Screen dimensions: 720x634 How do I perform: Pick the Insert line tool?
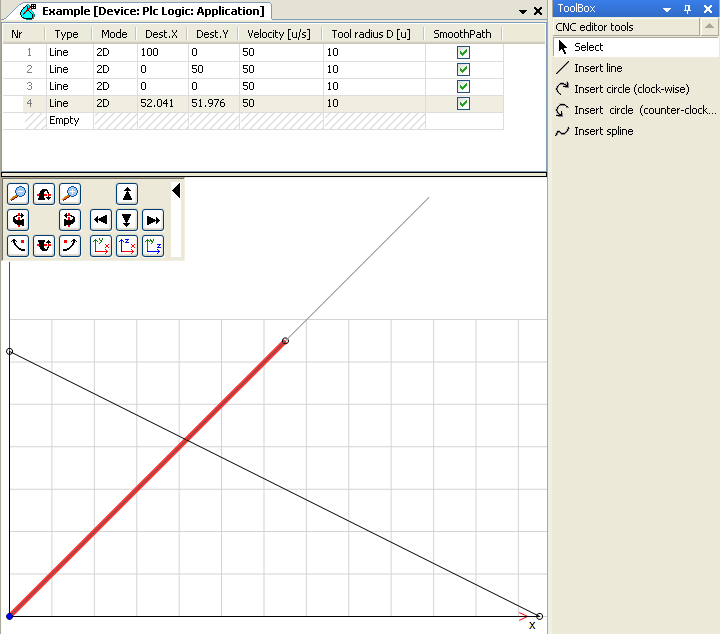[636, 68]
